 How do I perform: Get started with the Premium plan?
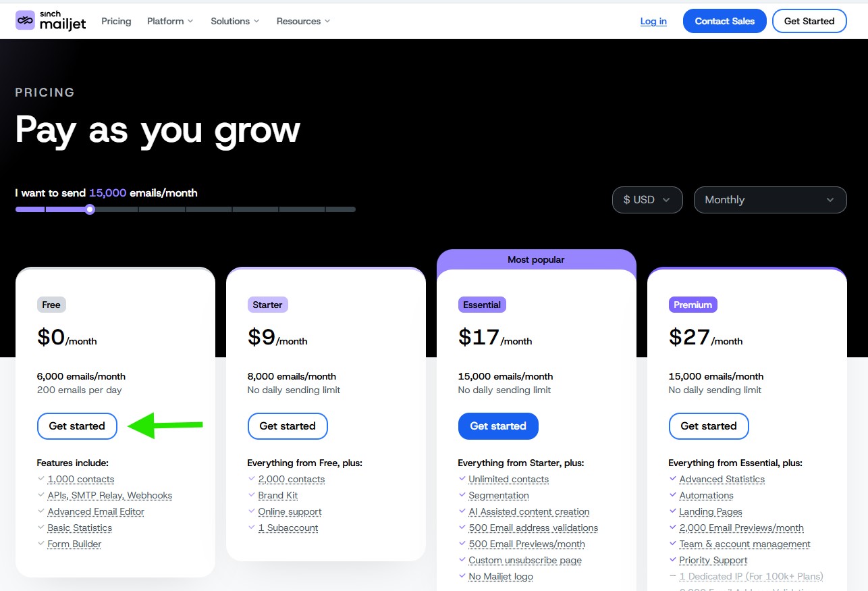click(x=709, y=426)
